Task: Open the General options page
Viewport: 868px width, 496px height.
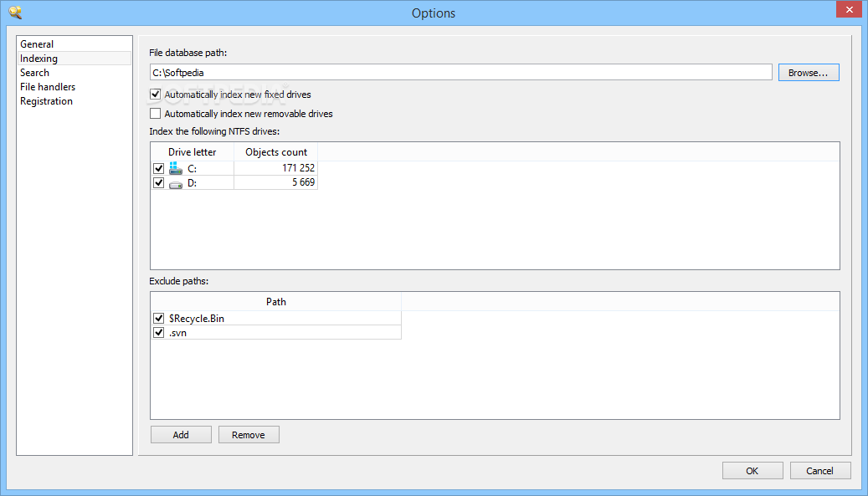Action: (x=37, y=43)
